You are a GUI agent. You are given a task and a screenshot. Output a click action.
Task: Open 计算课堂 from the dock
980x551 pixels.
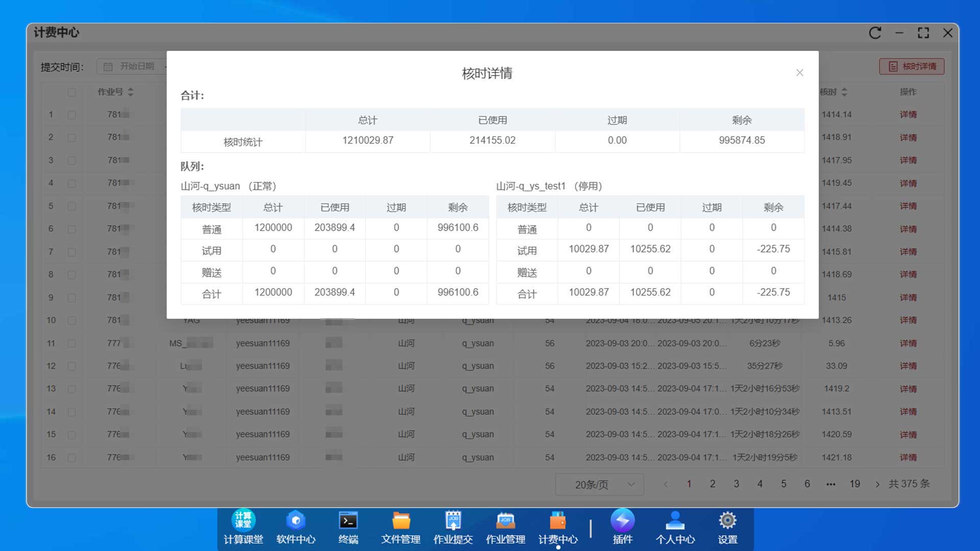coord(243,527)
